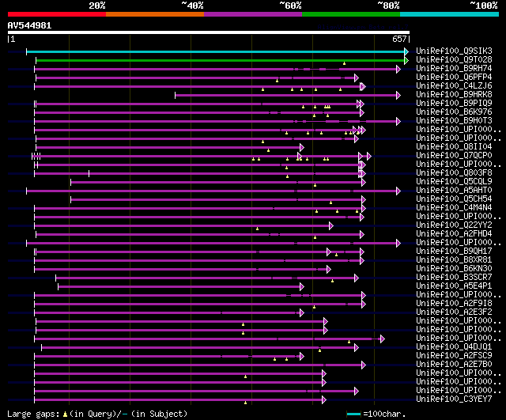Select the UniRef100_Q5CH54 row label

coord(454,199)
